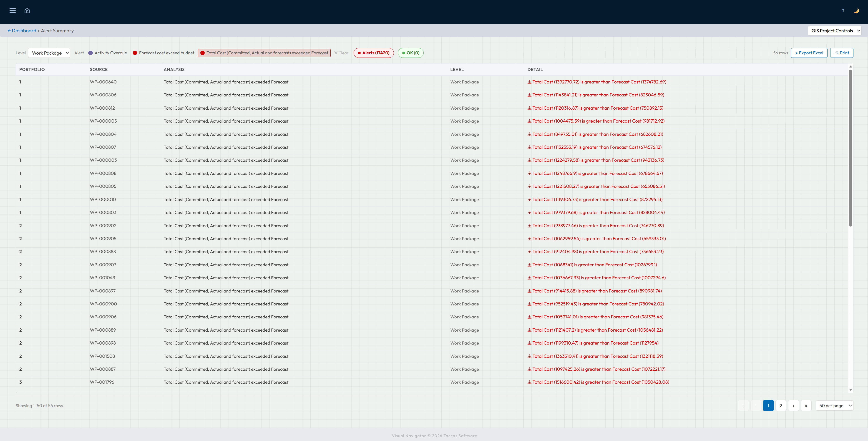Select source WP-001043
868x441 pixels.
102,278
